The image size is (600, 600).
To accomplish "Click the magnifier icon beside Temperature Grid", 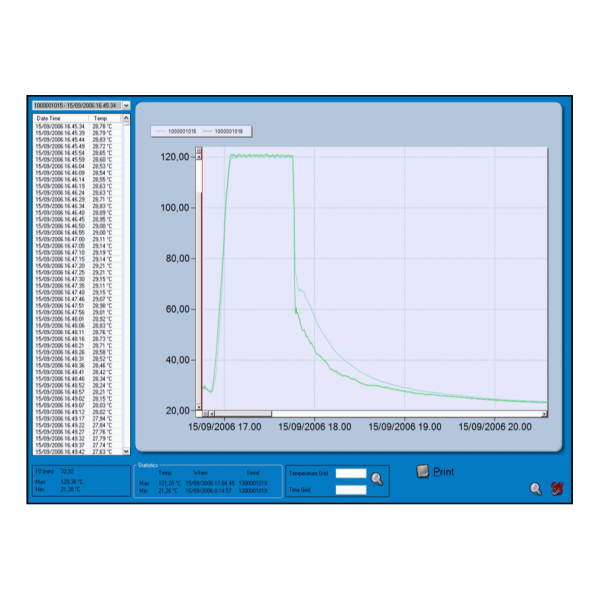I will tap(377, 479).
